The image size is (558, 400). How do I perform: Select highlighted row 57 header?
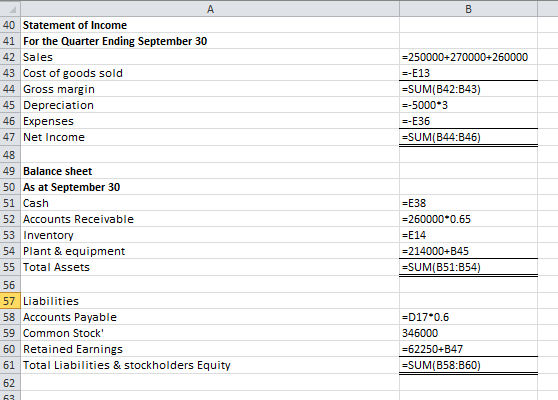[x=10, y=301]
